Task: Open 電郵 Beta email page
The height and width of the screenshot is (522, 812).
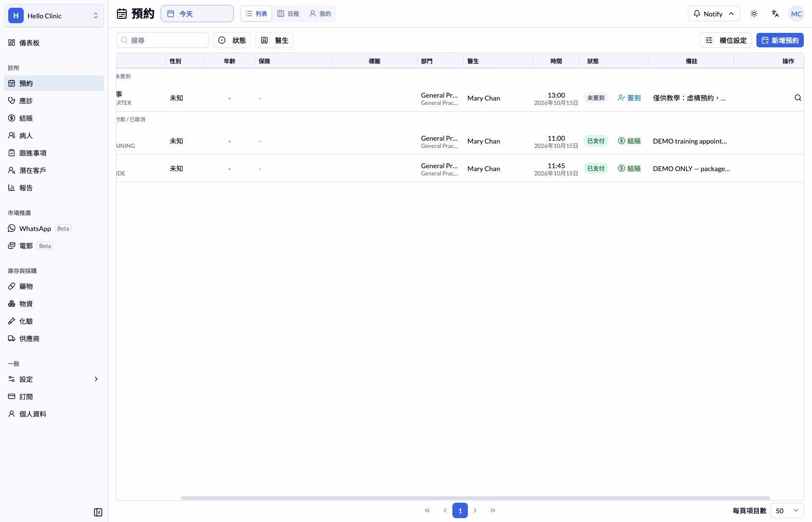Action: click(54, 246)
